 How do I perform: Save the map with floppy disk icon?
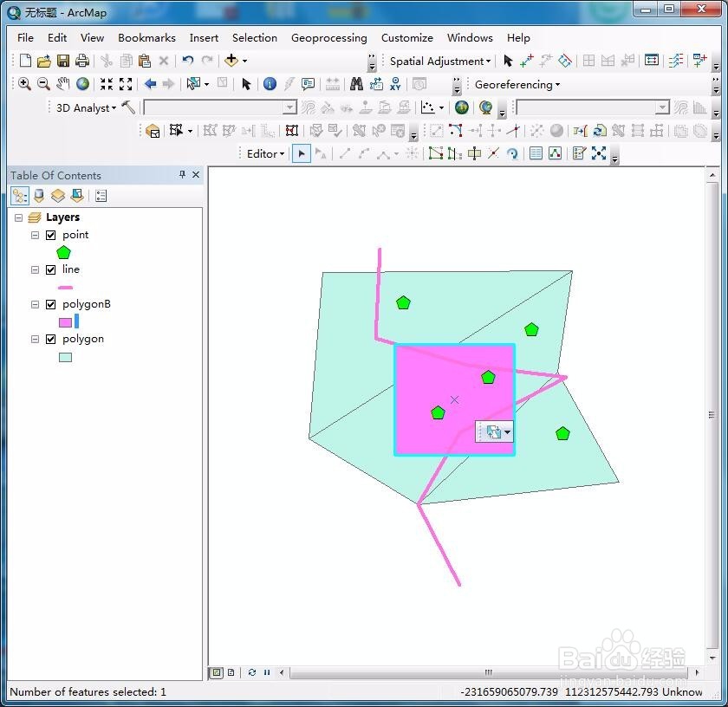[63, 61]
